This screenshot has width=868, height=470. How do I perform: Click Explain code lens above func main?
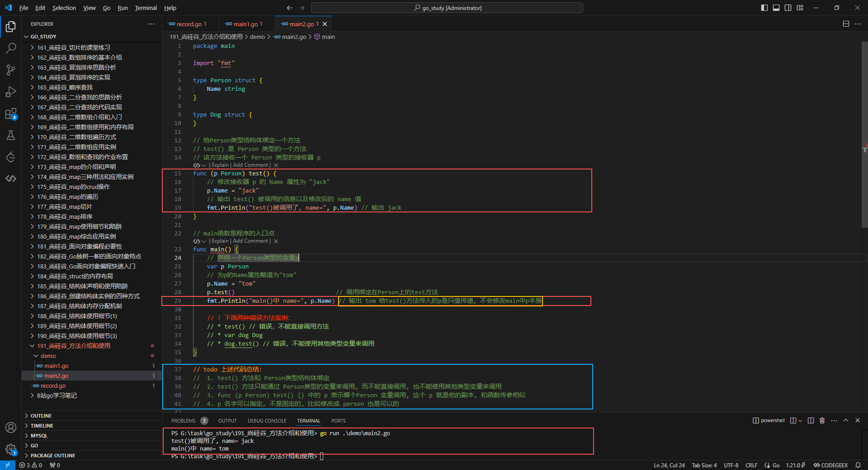[220, 241]
